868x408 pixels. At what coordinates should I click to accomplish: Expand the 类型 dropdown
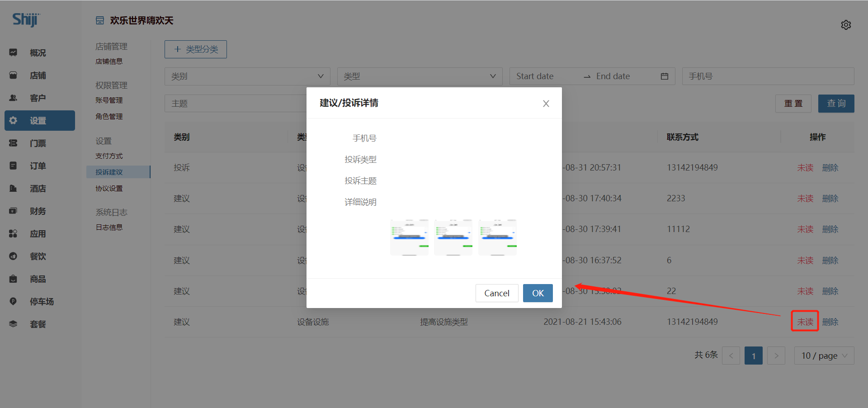coord(420,76)
